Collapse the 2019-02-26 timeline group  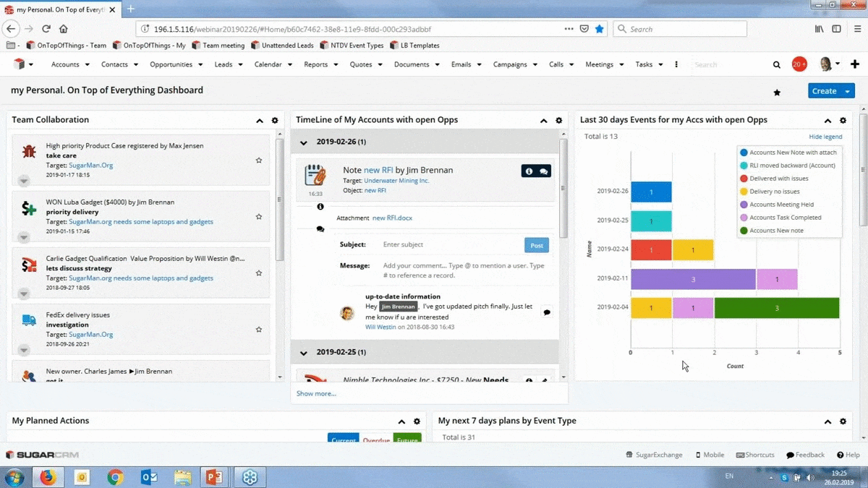(x=304, y=142)
